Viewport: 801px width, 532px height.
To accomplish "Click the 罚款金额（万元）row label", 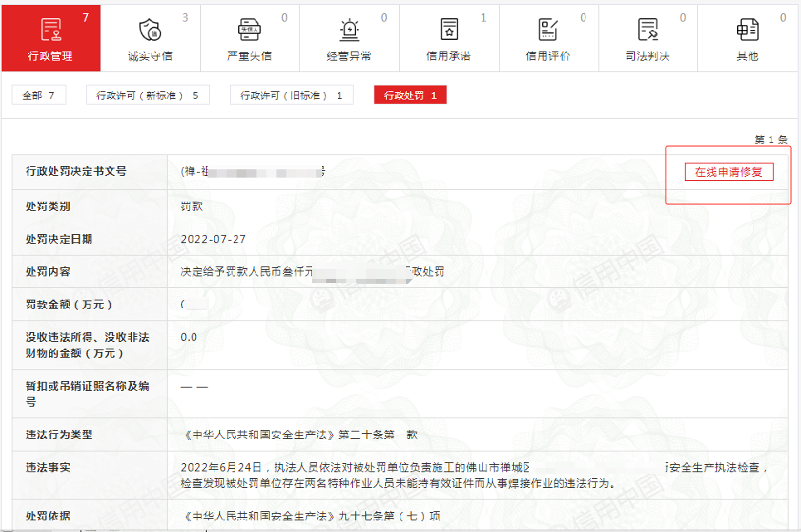I will 69,305.
